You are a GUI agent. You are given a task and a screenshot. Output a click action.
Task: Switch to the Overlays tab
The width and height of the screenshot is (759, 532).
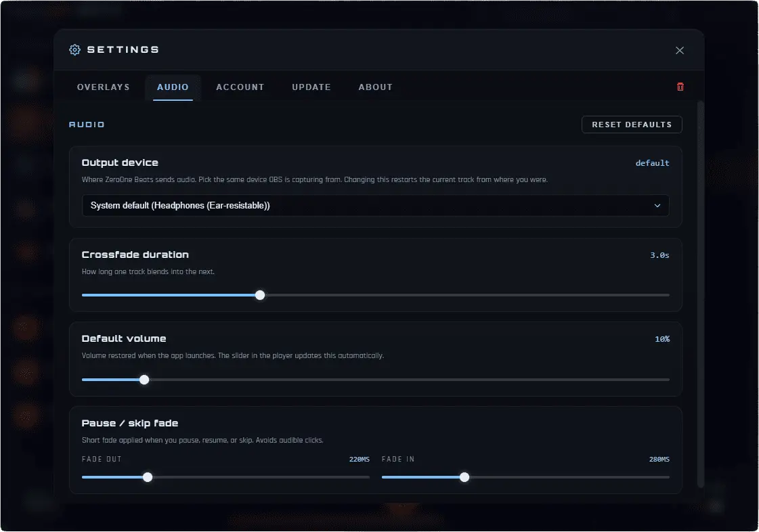tap(103, 87)
